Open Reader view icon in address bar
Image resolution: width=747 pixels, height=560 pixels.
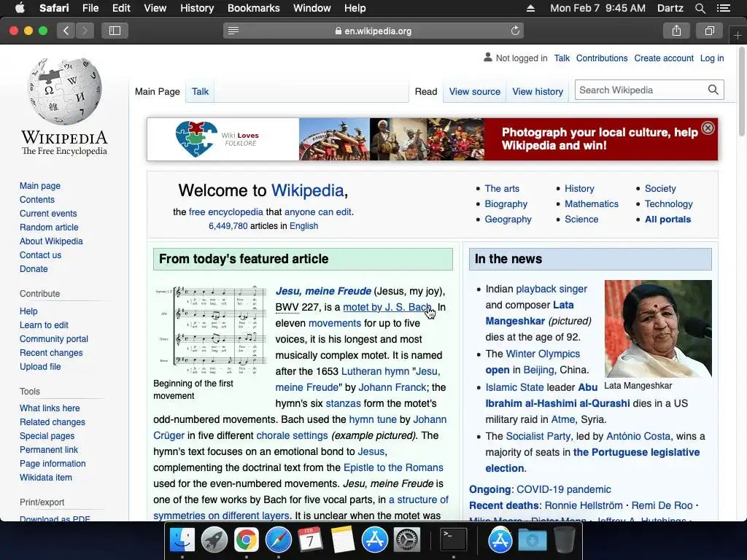233,31
